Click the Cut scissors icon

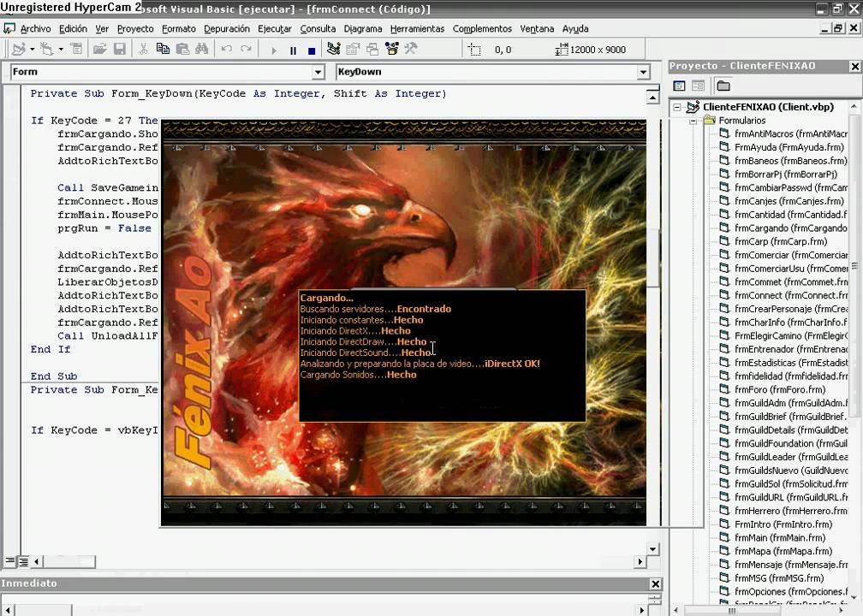[143, 50]
